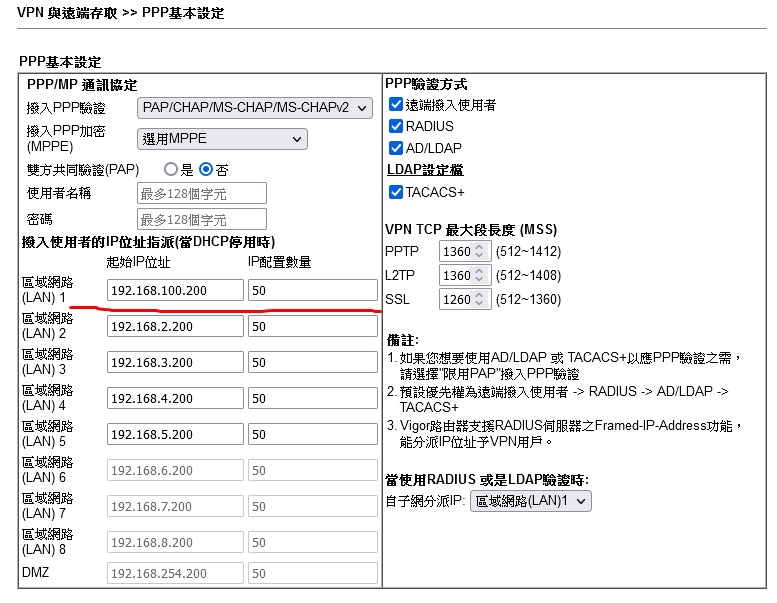Click LAN 2 start IP field 192.168.2.200
This screenshot has width=777, height=603.
click(x=175, y=327)
